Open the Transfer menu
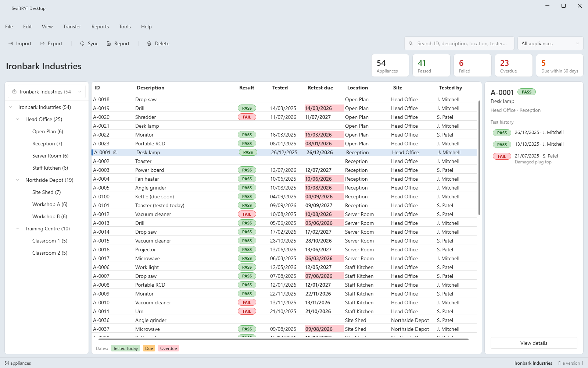 (72, 26)
